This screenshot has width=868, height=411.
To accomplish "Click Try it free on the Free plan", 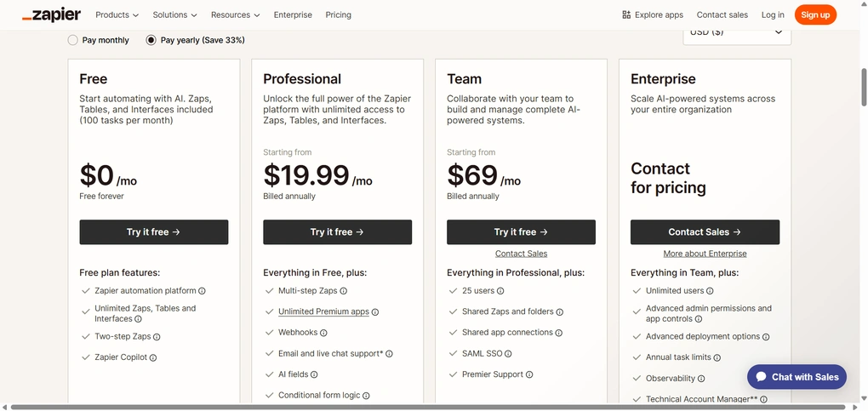I will pyautogui.click(x=154, y=232).
